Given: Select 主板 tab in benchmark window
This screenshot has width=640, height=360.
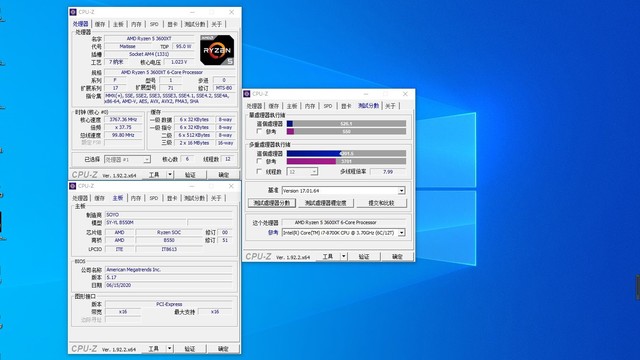Looking at the screenshot, I should 292,106.
